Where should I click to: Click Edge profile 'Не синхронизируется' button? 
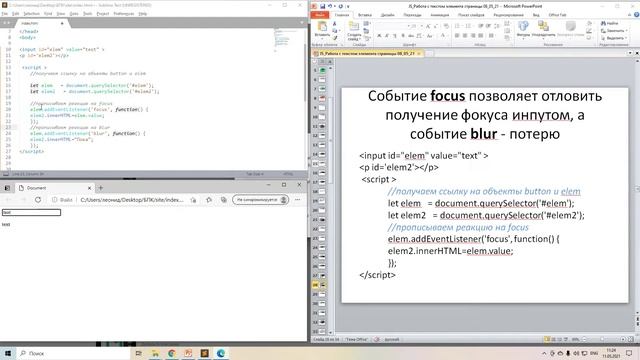(x=261, y=200)
